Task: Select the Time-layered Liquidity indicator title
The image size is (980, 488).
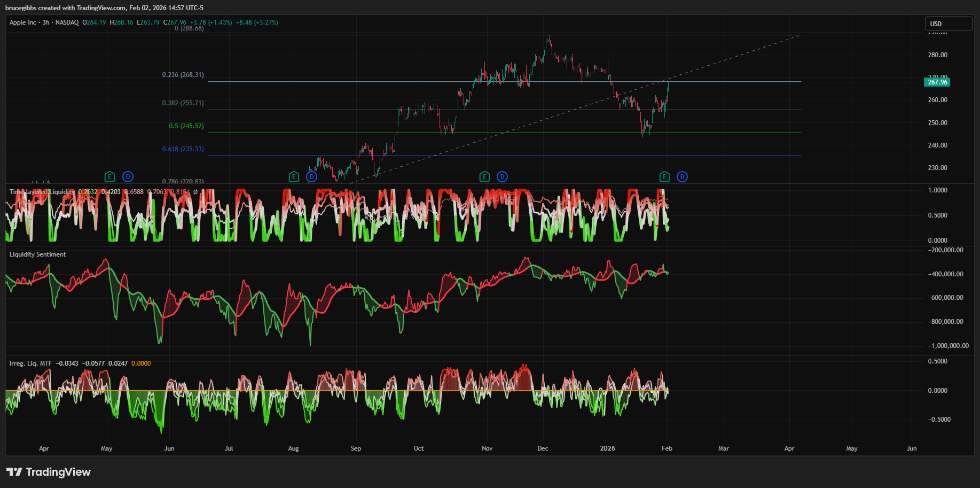Action: (42, 192)
